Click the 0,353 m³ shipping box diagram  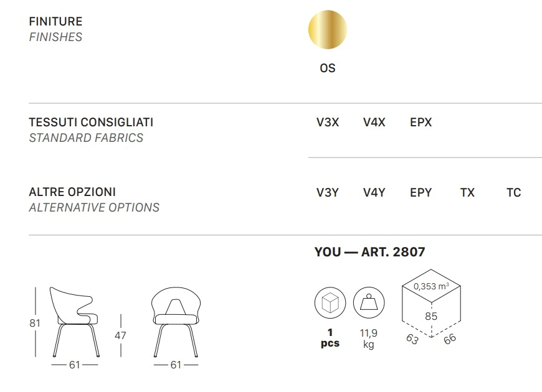click(x=431, y=303)
